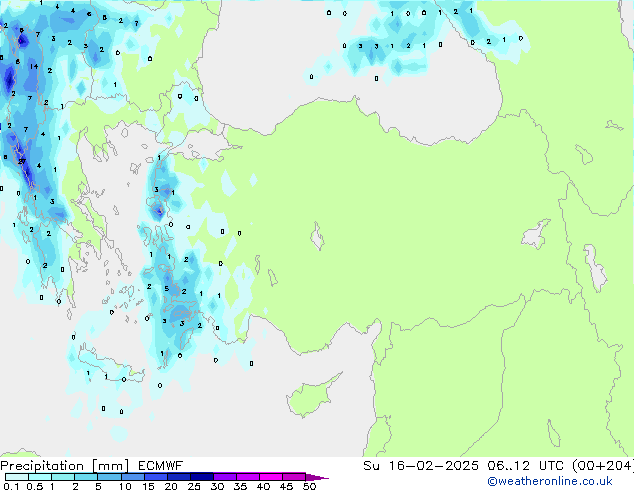This screenshot has width=634, height=490.
Task: Click the "06..12 UTC" time range text
Action: 524,466
